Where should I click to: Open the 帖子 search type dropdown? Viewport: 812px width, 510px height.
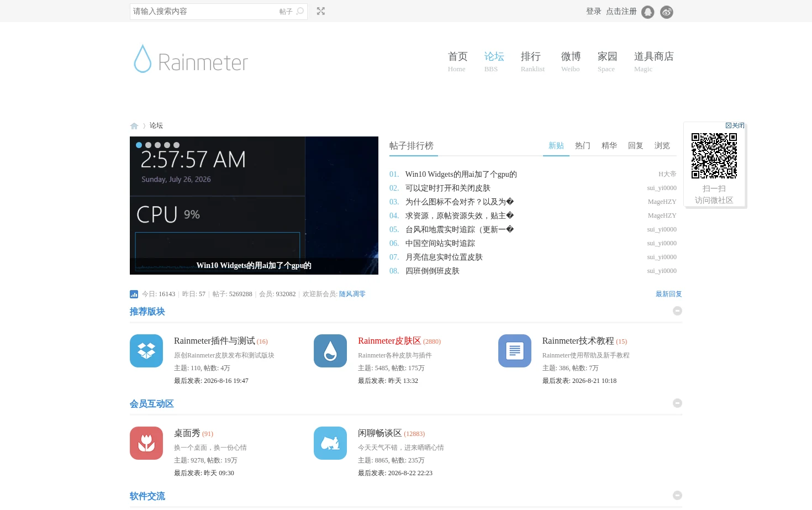[286, 12]
